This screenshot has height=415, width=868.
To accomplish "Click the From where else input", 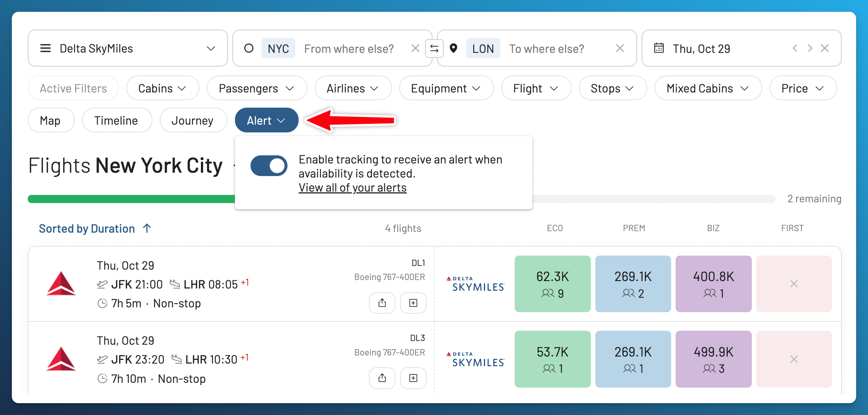I will 349,48.
